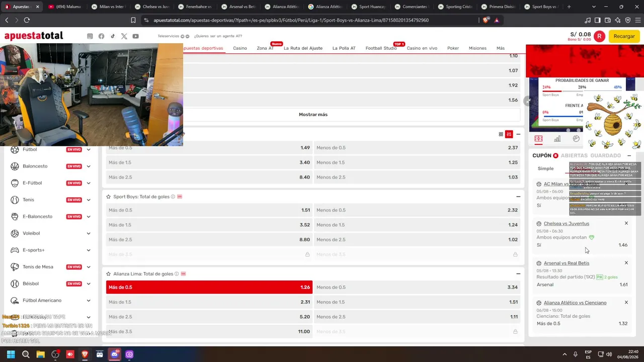Reload the page with the browser refresh icon
The height and width of the screenshot is (362, 644).
tap(27, 20)
